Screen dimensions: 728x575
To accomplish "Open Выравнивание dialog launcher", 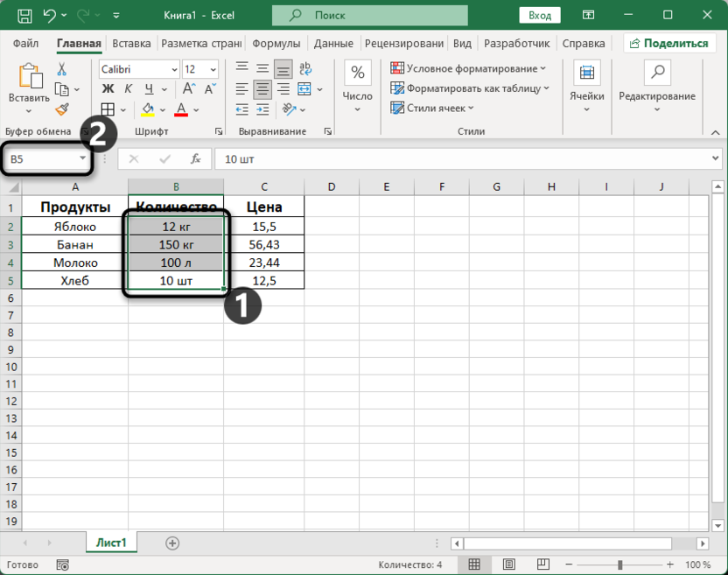I will (328, 132).
